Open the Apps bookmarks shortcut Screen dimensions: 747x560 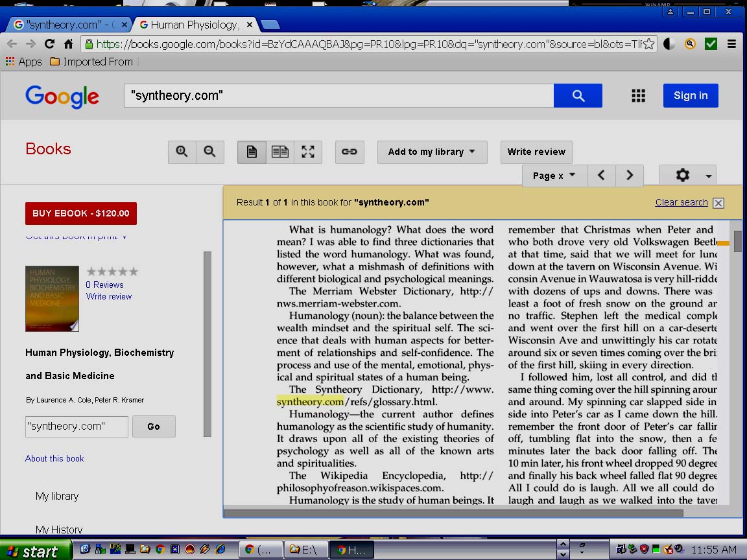tap(23, 62)
